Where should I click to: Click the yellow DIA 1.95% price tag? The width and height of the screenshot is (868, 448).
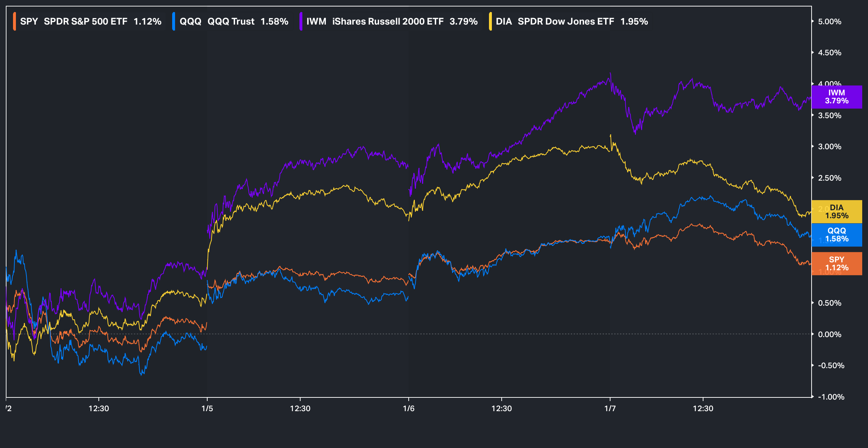(x=837, y=212)
